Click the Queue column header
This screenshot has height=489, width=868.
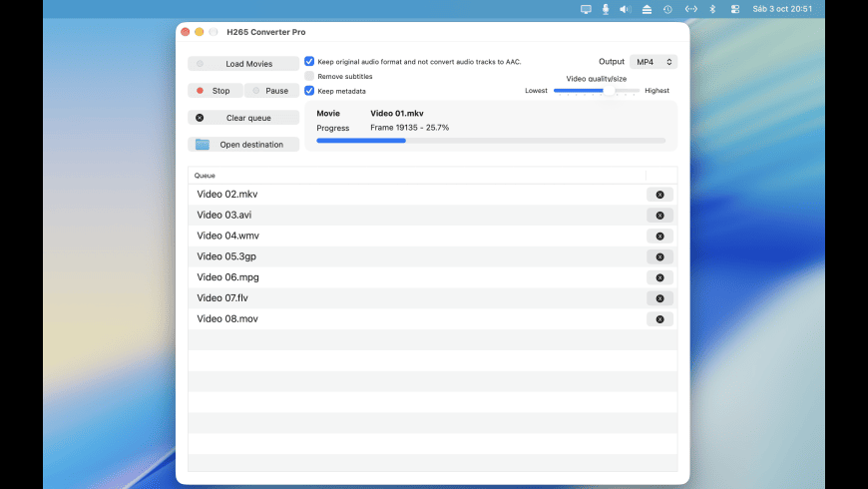pos(417,175)
